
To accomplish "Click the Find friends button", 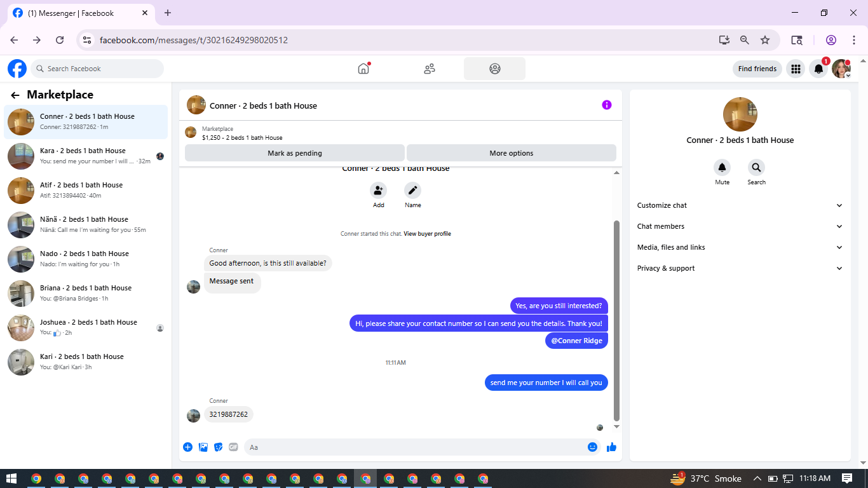I will coord(757,69).
